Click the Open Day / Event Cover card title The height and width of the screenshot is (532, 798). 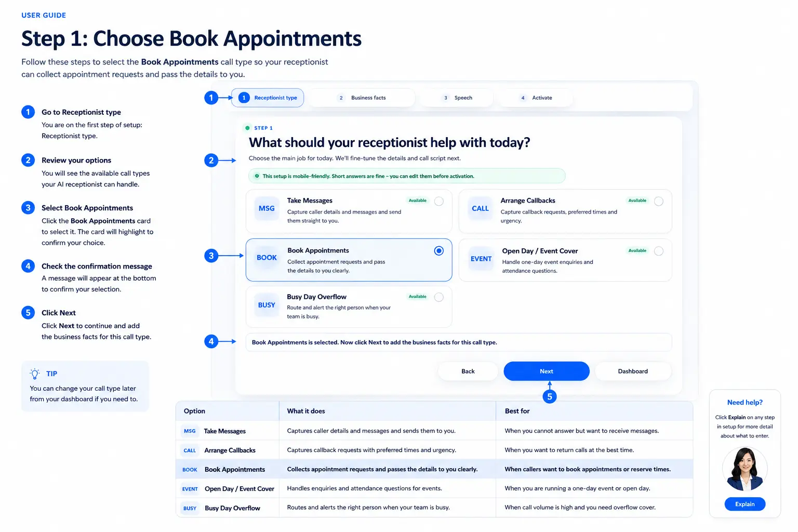tap(540, 251)
